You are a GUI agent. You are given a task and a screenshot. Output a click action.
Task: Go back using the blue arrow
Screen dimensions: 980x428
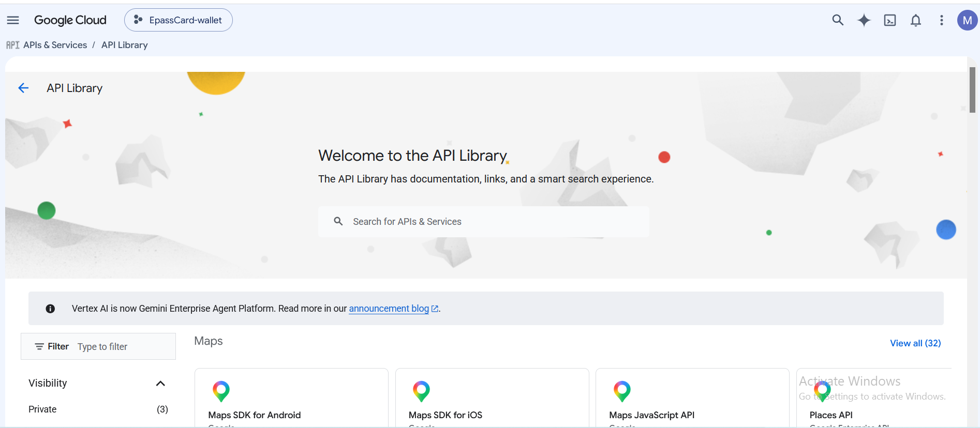pyautogui.click(x=23, y=88)
